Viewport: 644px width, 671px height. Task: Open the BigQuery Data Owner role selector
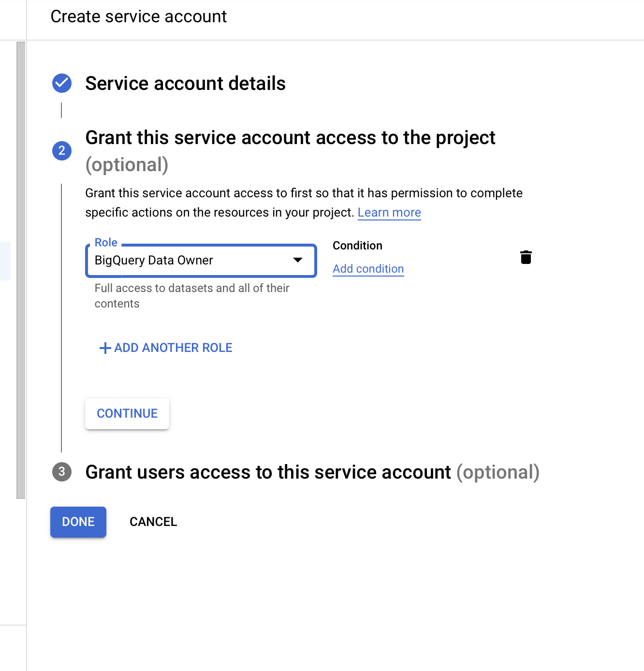[x=201, y=261]
